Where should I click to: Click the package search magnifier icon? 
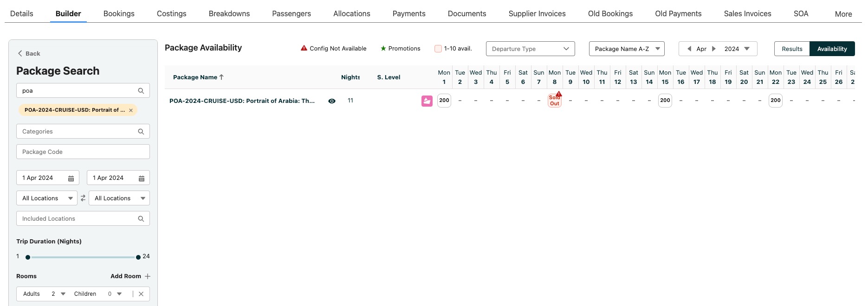(141, 91)
